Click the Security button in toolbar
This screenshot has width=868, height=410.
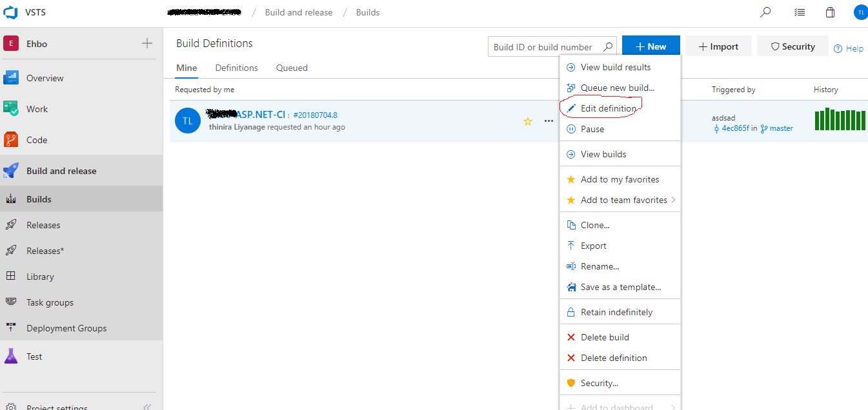[x=792, y=46]
